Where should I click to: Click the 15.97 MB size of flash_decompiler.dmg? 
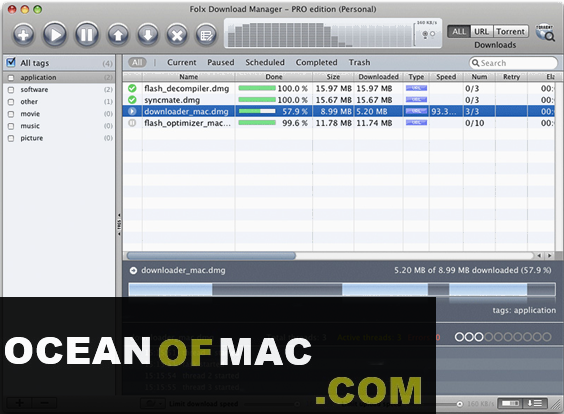[333, 88]
